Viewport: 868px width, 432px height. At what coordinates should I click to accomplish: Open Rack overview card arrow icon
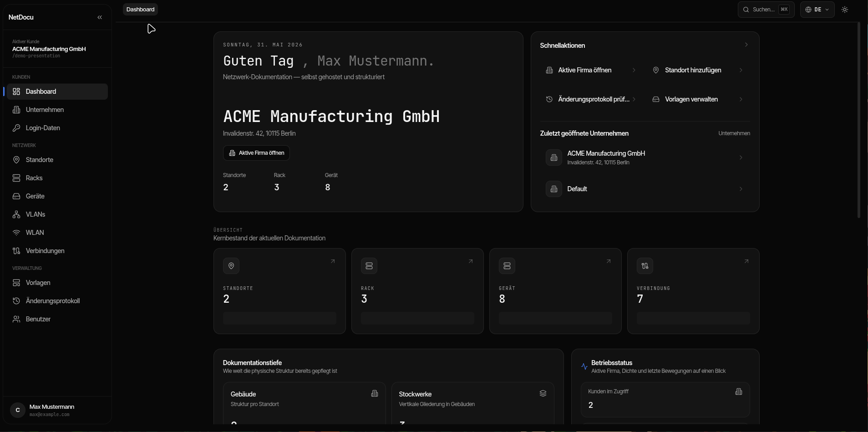[471, 261]
